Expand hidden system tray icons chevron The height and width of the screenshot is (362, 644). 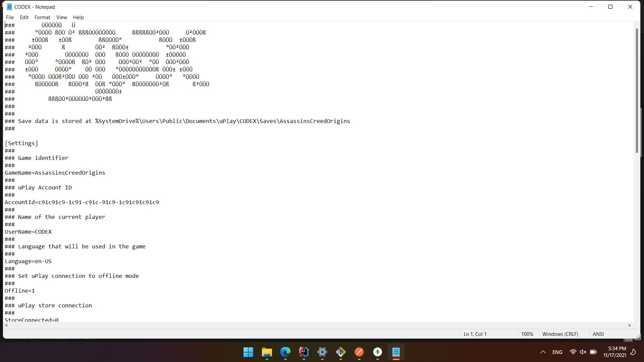point(543,352)
